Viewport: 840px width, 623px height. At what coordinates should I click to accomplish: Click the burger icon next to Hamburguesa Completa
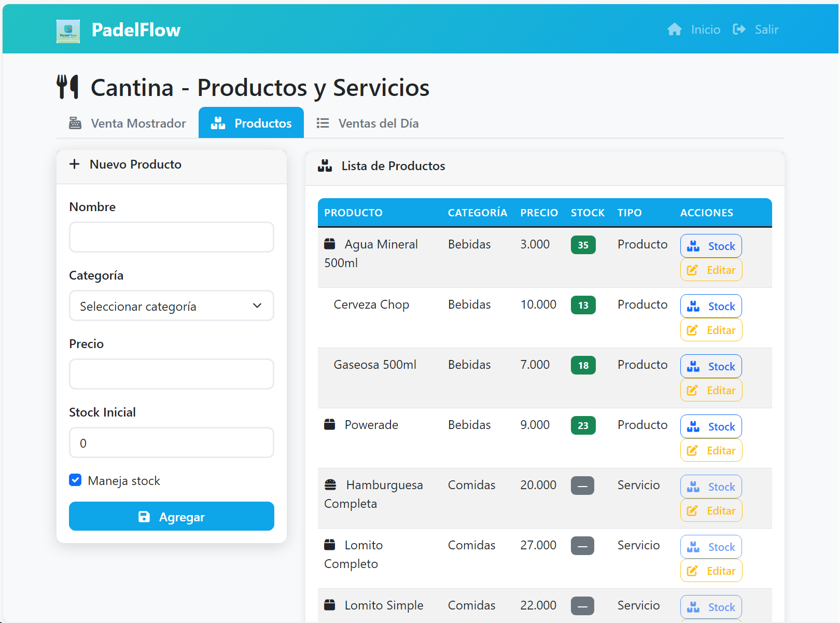tap(330, 485)
